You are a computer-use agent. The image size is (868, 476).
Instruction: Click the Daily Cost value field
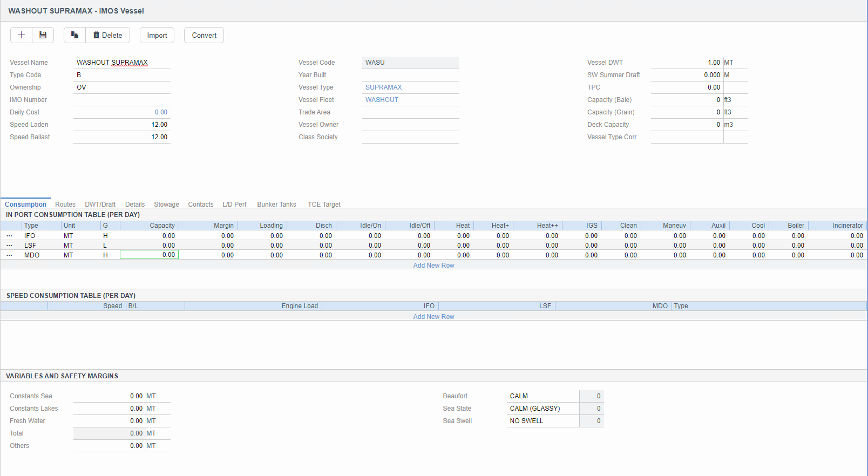pyautogui.click(x=122, y=112)
